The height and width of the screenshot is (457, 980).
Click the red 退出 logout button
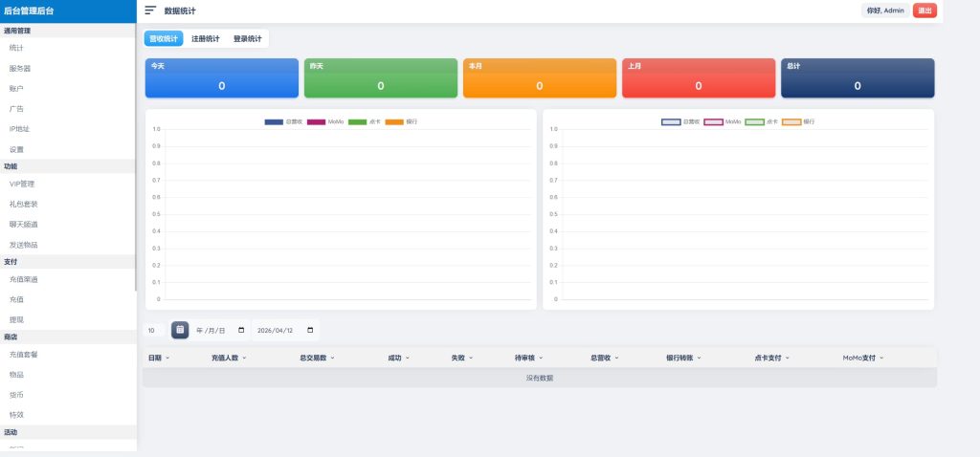(924, 11)
